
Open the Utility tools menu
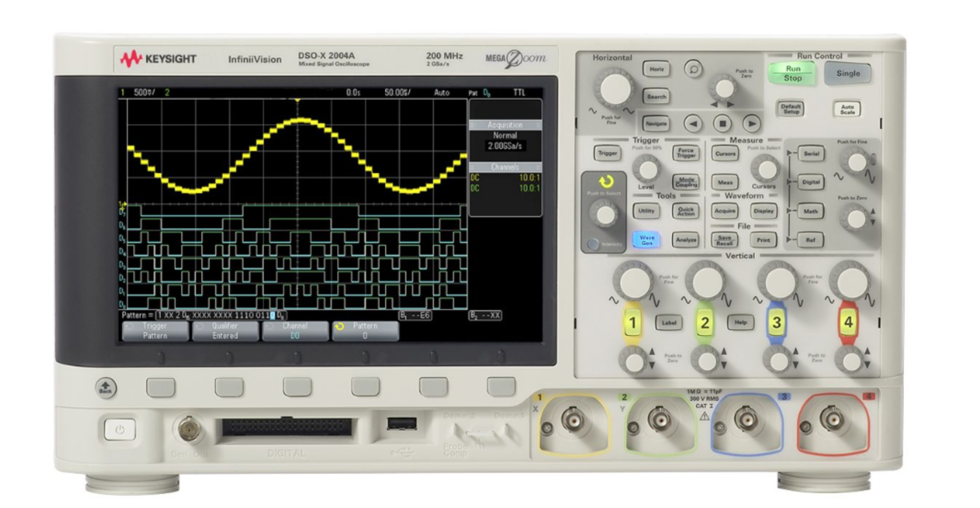point(646,211)
